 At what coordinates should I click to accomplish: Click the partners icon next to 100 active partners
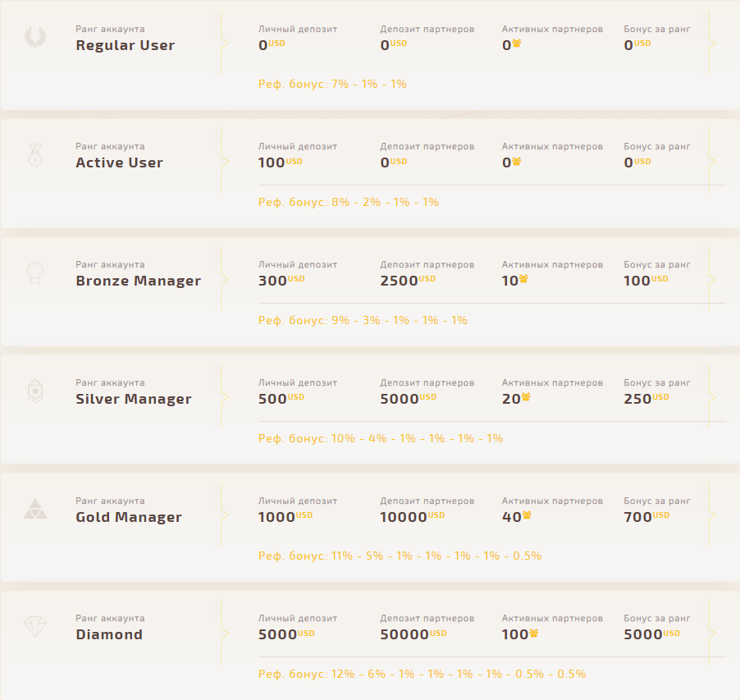coord(534,633)
